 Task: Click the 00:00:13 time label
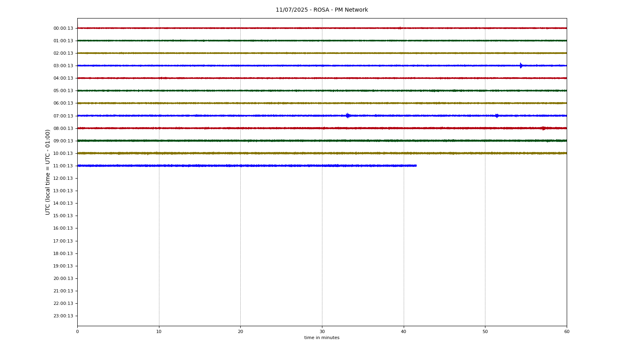point(63,28)
